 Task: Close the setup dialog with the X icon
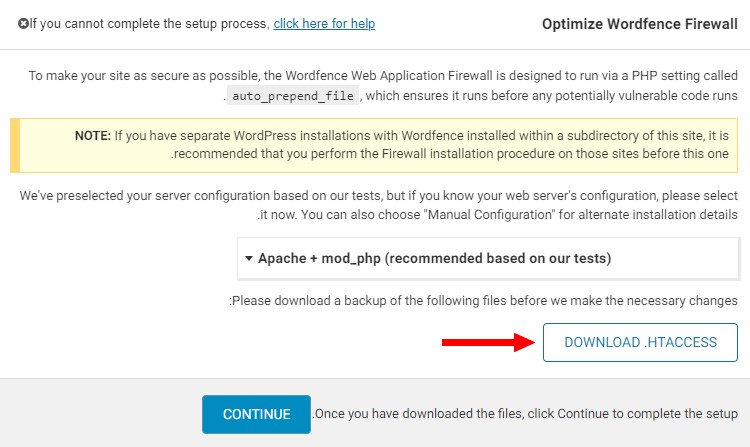[23, 23]
